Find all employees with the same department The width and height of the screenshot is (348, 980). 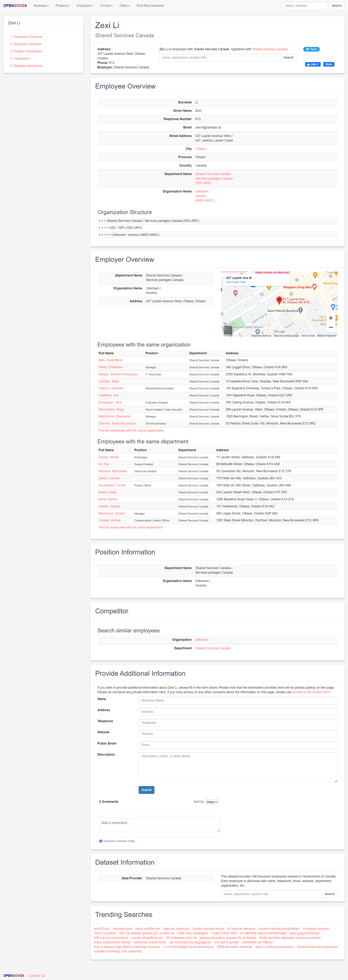130,527
